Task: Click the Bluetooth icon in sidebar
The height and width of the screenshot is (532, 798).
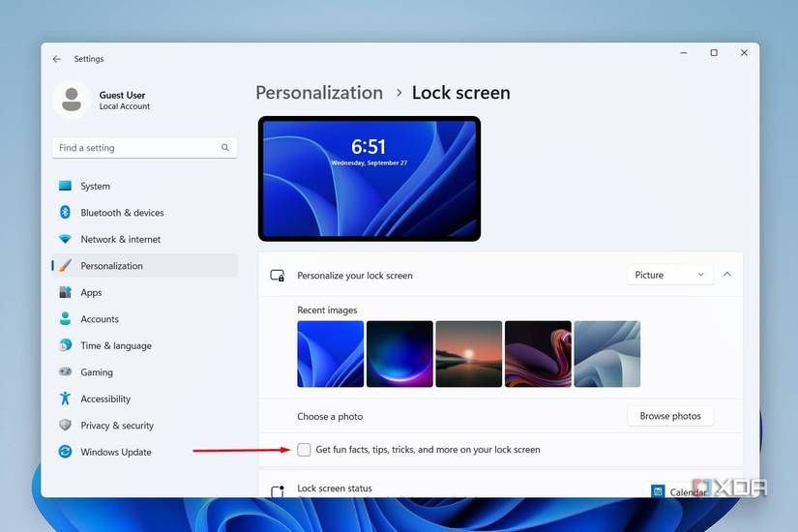Action: (x=65, y=212)
